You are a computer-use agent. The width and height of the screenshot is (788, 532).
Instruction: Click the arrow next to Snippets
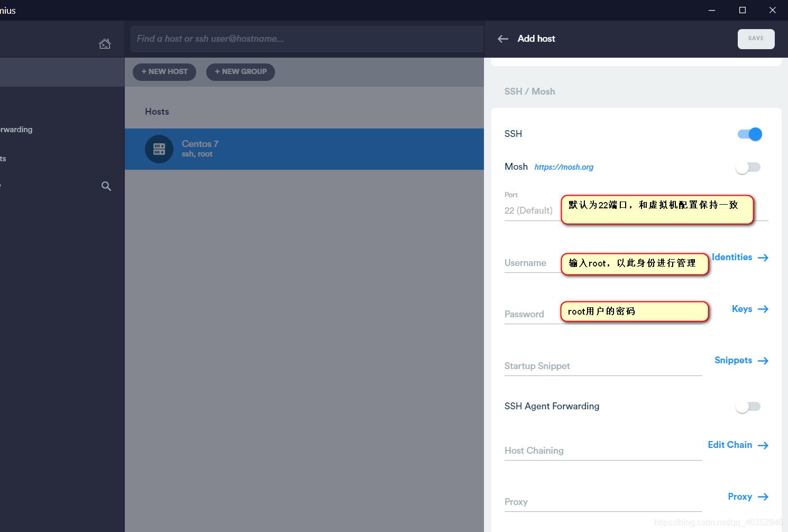[763, 361]
